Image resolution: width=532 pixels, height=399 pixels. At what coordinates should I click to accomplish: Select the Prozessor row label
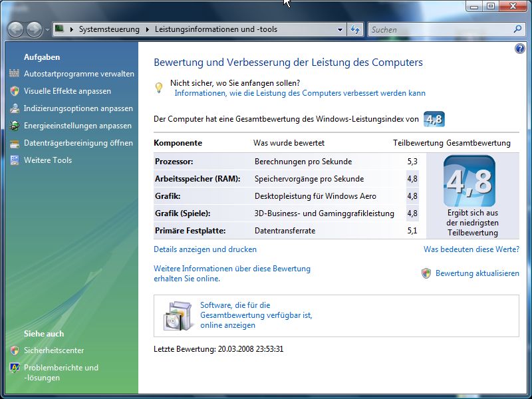174,162
